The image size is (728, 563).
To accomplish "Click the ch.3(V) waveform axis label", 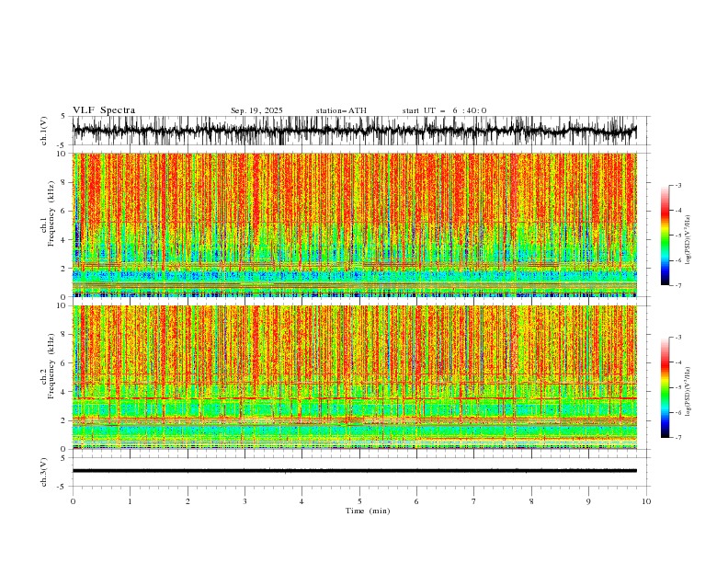I will coord(44,472).
